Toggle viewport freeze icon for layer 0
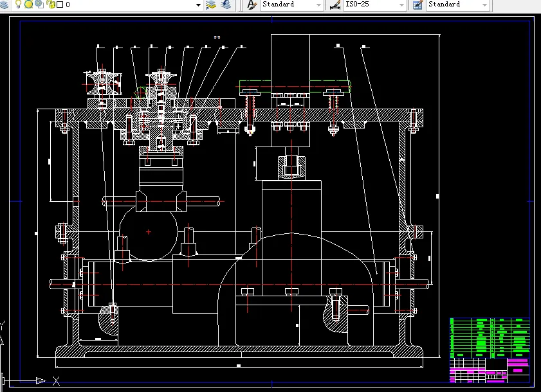Image resolution: width=541 pixels, height=392 pixels. 39,4
